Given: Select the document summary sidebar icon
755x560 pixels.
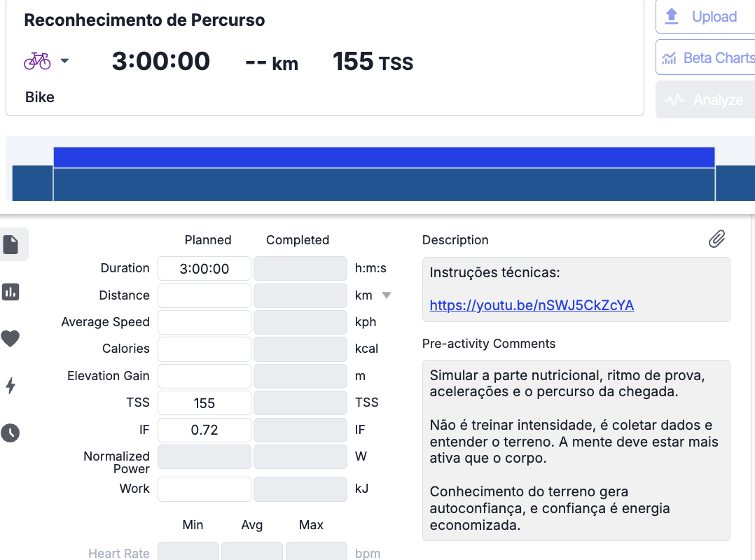Looking at the screenshot, I should tap(11, 244).
